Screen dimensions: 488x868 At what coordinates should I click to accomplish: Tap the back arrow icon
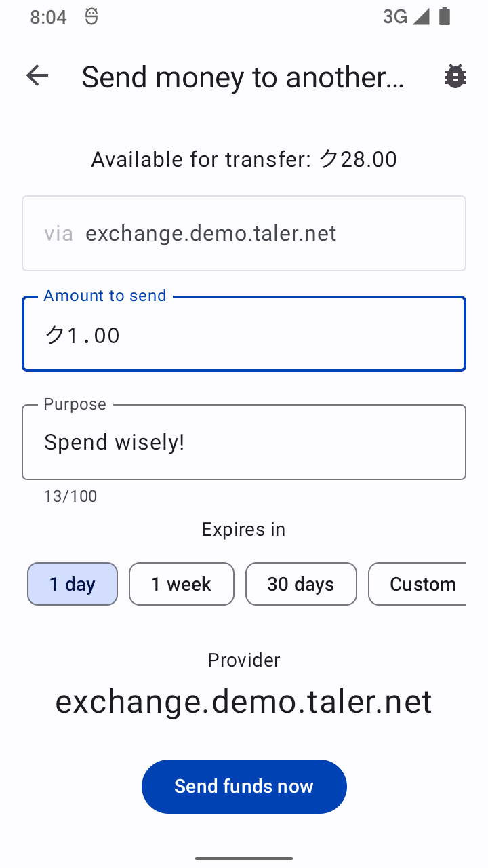(37, 76)
